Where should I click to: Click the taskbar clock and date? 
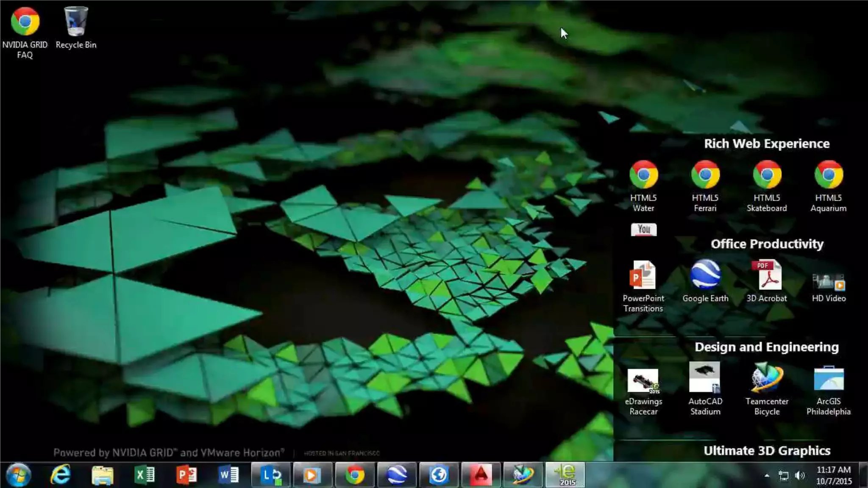[833, 475]
